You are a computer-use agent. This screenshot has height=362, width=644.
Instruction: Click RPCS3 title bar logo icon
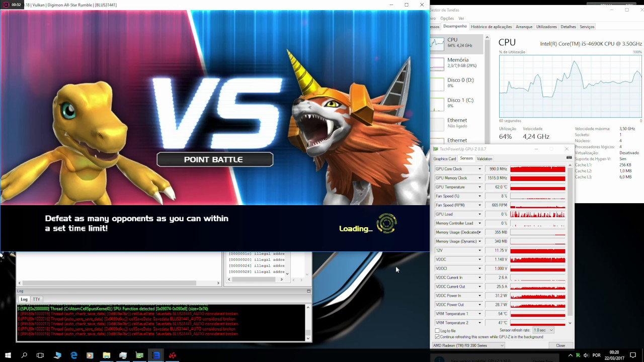pyautogui.click(x=6, y=5)
